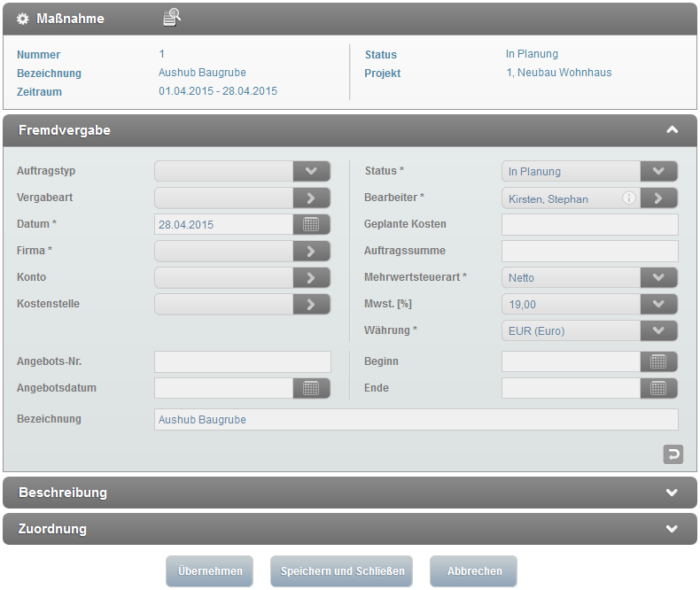Expand the Zuordnung section
Screen dimensions: 700x590
point(672,529)
